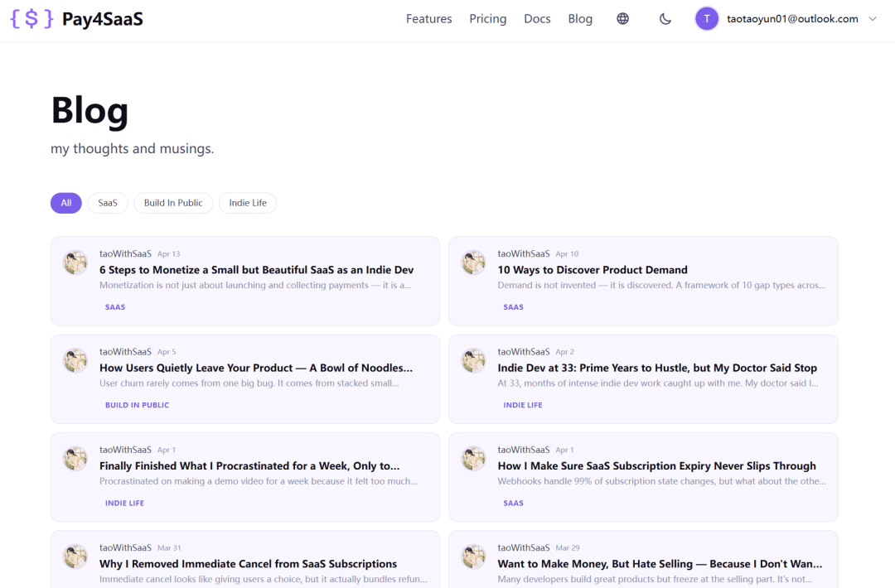
Task: Click SAAS tag under Subscription Expiry post
Action: [x=513, y=503]
